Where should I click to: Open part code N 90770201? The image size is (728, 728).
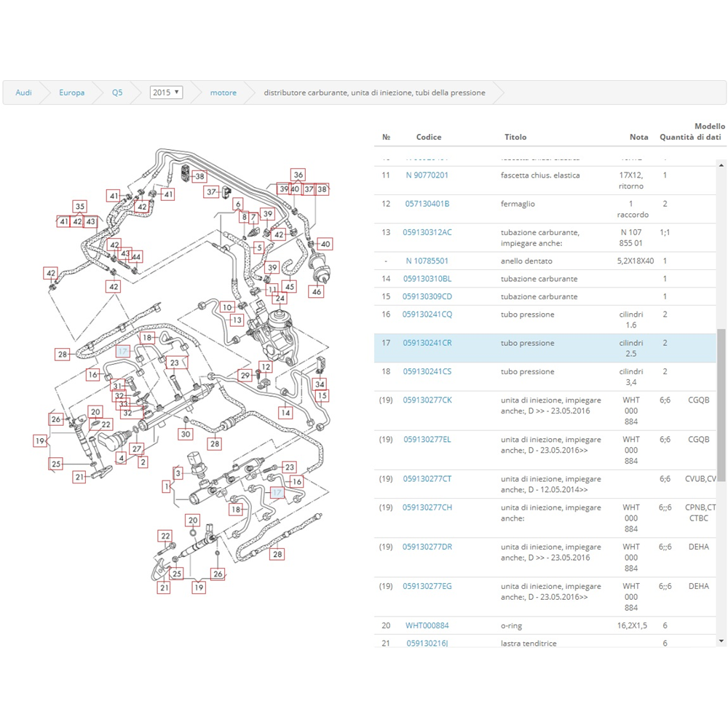(427, 175)
